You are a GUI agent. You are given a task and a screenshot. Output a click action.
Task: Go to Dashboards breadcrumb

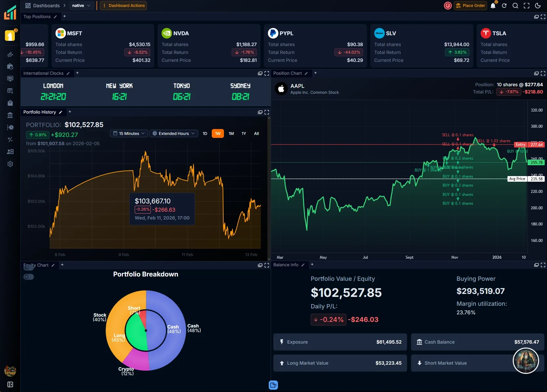pos(43,6)
